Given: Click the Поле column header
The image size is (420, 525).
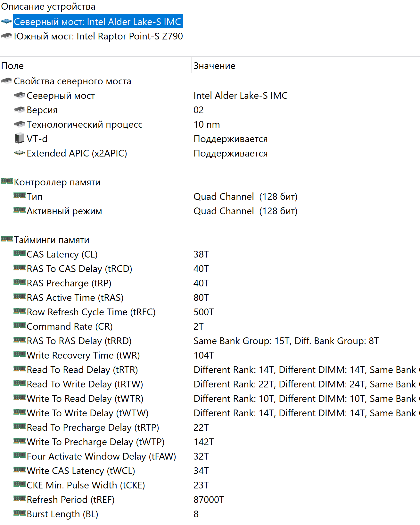Looking at the screenshot, I should coord(12,66).
